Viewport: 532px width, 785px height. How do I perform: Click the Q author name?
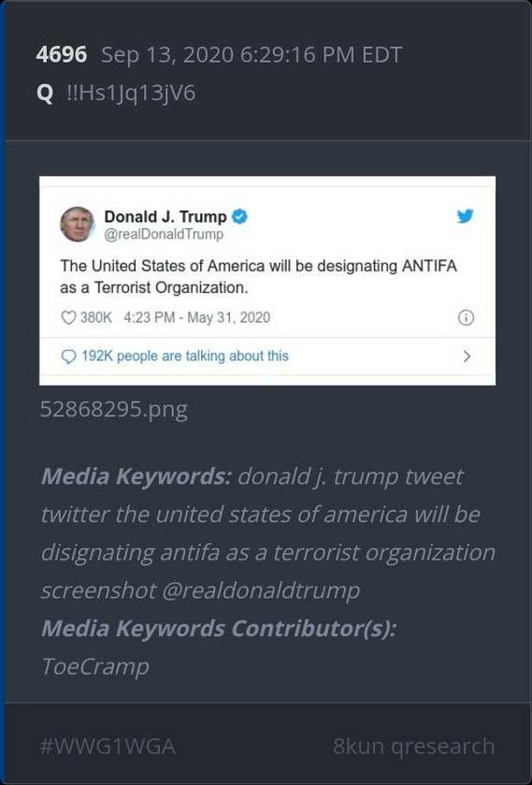pyautogui.click(x=45, y=94)
